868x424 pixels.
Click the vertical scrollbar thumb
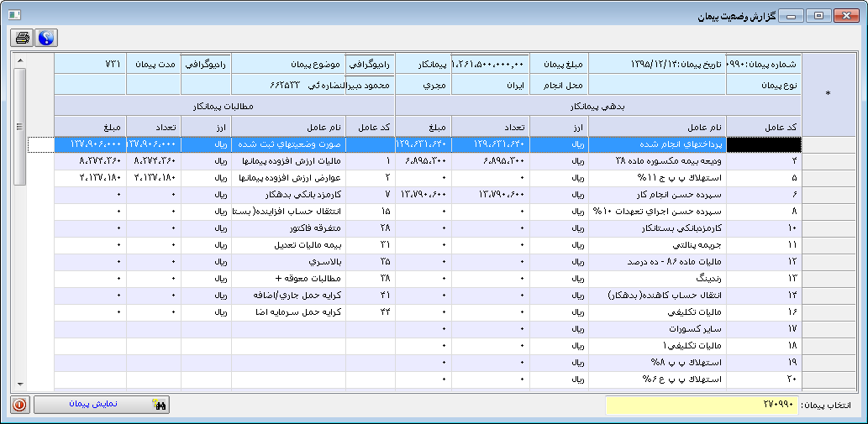[20, 126]
